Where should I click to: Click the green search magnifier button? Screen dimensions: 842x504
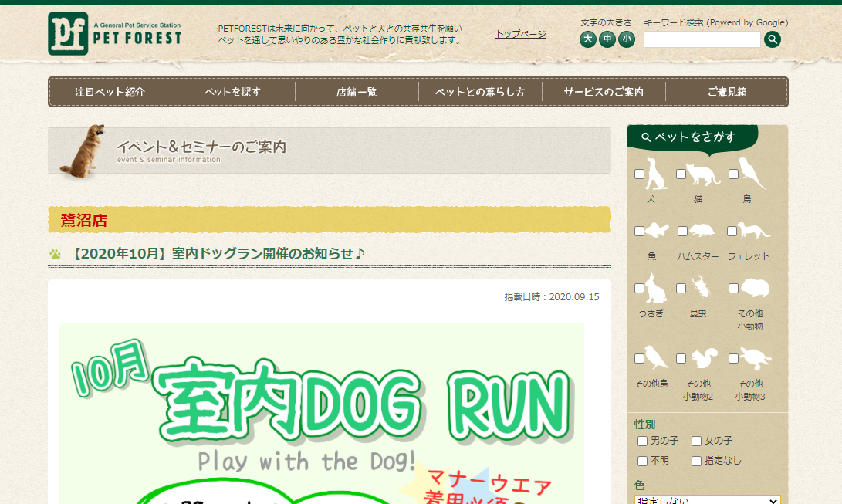(x=773, y=39)
